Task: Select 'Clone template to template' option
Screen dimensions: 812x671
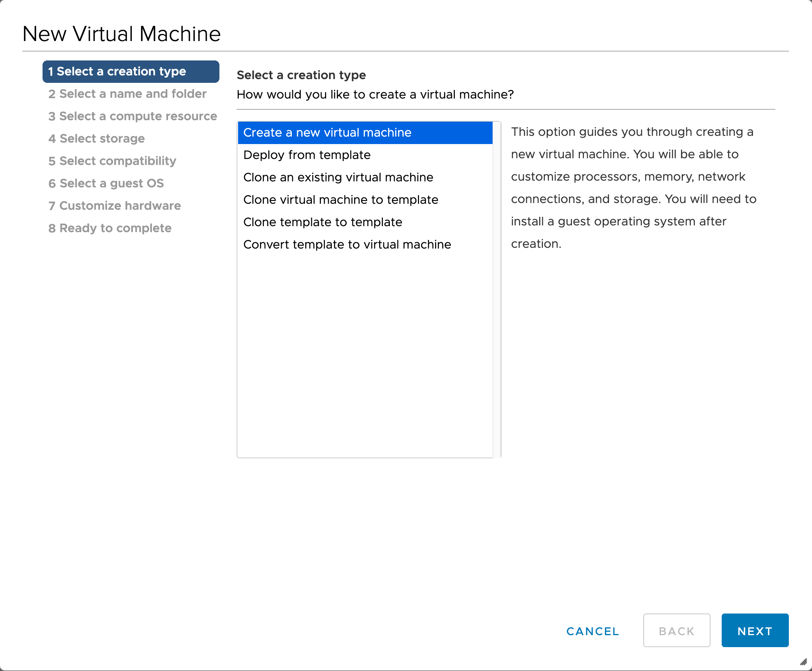Action: point(322,222)
